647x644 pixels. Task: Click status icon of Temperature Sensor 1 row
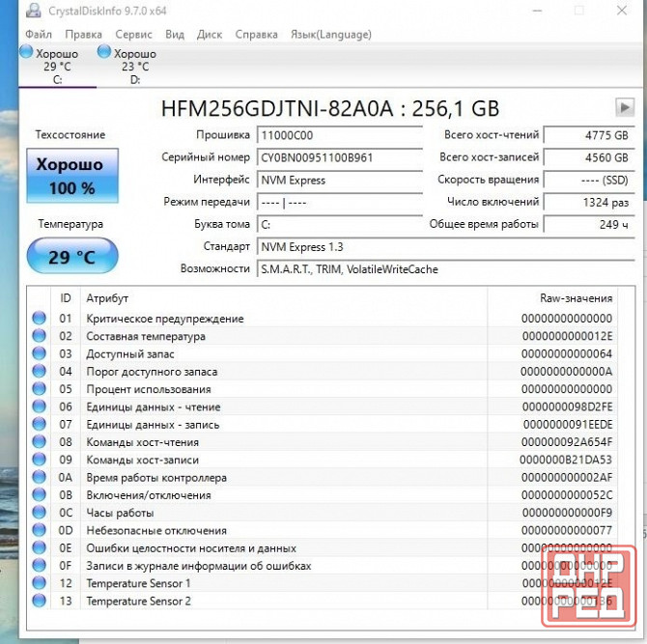pos(40,583)
